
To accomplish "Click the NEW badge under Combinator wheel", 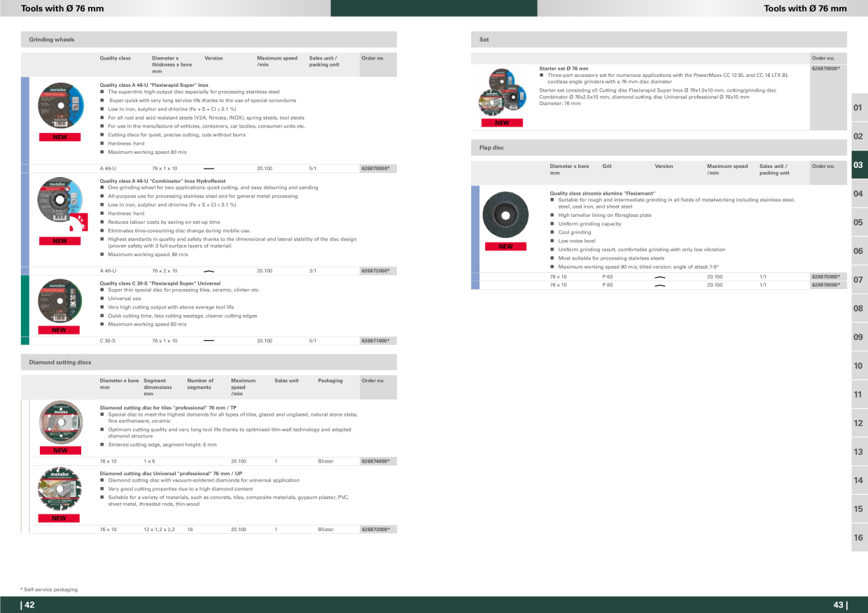I will [59, 241].
